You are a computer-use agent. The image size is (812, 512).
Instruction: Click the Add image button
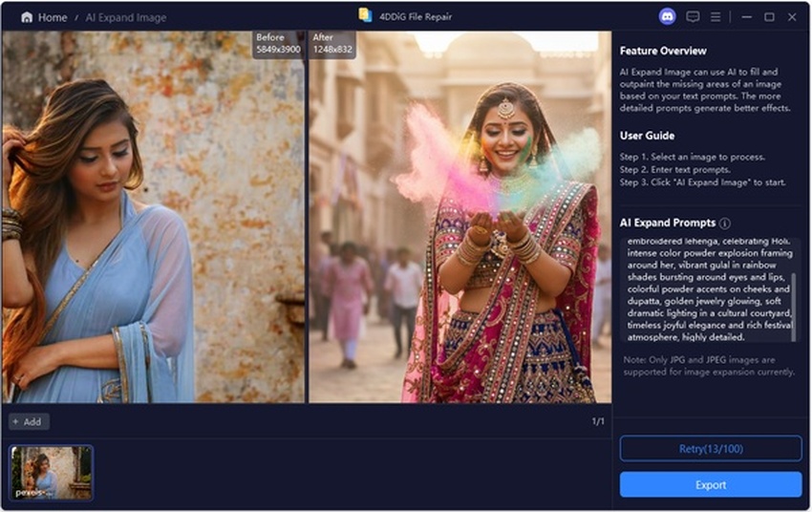(29, 422)
